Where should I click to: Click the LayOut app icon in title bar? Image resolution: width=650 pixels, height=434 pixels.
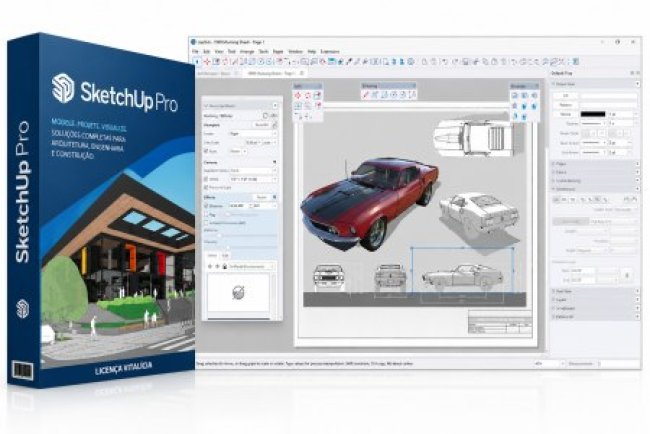[193, 42]
